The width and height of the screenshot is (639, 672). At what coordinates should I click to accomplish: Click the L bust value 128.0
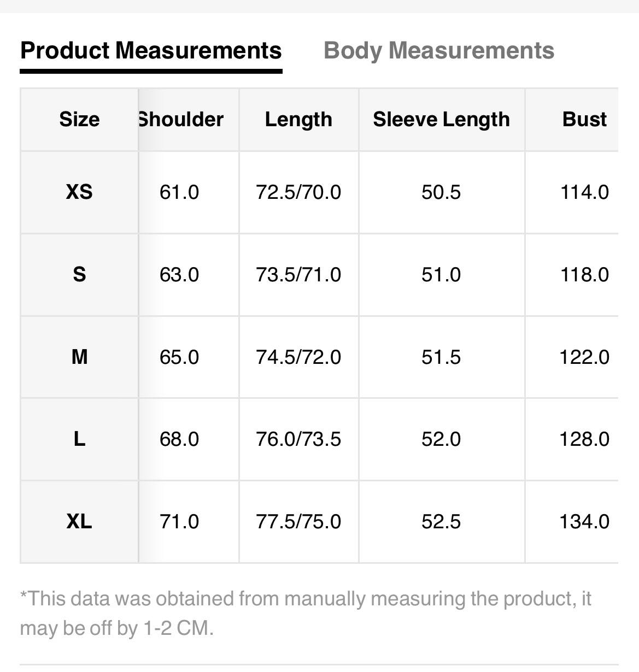pos(584,439)
